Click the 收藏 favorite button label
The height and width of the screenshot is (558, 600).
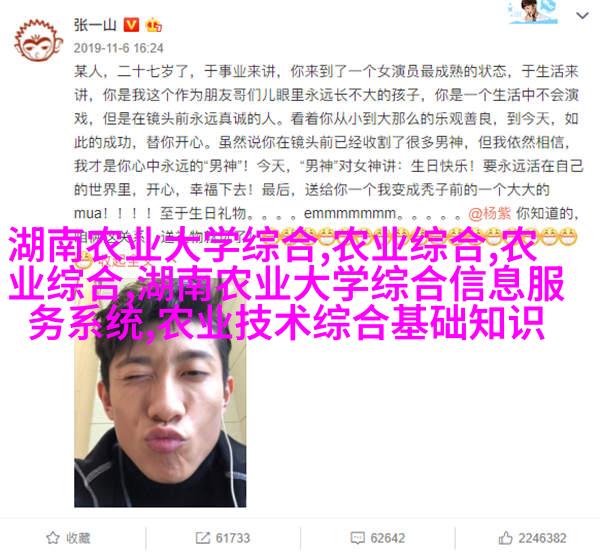(78, 538)
